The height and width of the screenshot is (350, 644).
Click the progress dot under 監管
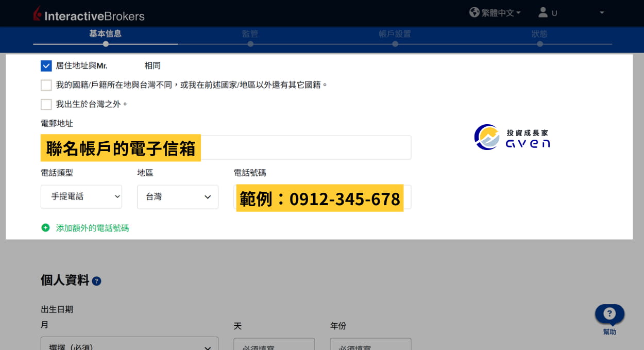click(250, 44)
